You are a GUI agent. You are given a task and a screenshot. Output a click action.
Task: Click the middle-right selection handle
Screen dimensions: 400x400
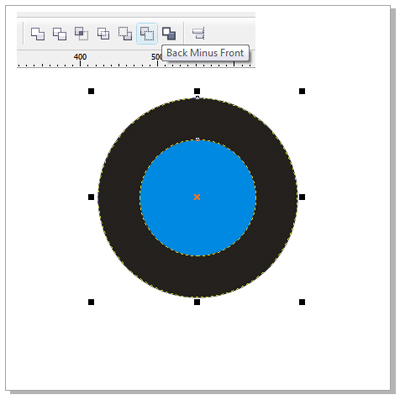click(302, 197)
